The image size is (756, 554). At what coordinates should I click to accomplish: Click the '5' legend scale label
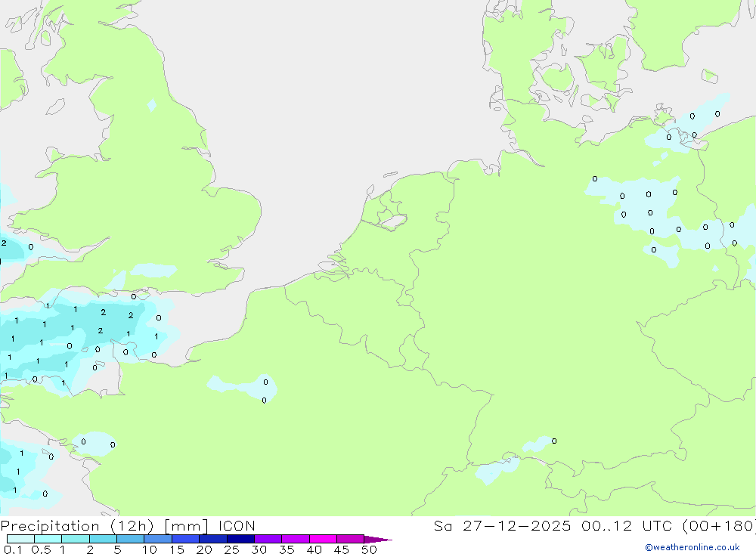click(117, 549)
